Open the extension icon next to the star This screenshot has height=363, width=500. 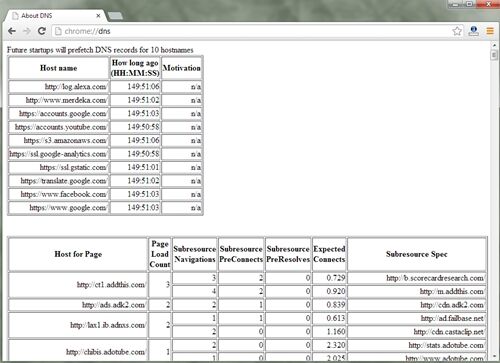[474, 31]
